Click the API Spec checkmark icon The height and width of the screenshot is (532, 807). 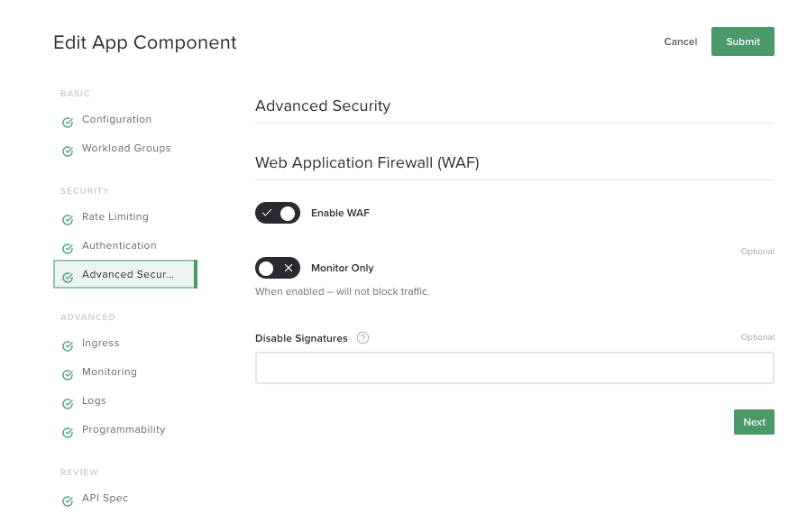68,501
